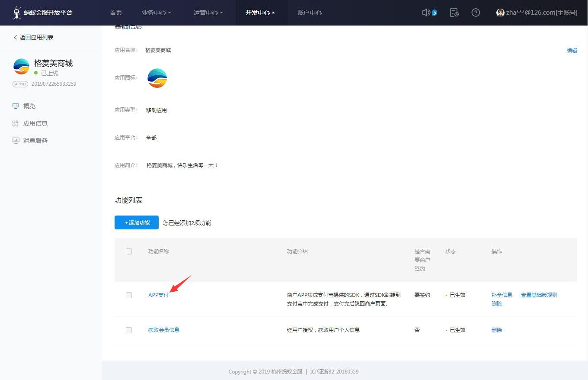This screenshot has height=380, width=588.
Task: Click the 概览 sidebar icon
Action: pyautogui.click(x=16, y=106)
